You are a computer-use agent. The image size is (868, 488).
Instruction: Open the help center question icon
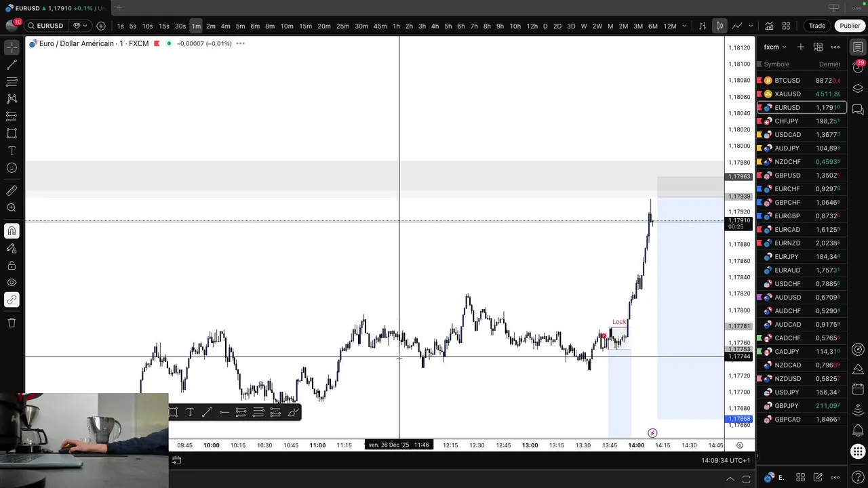858,477
